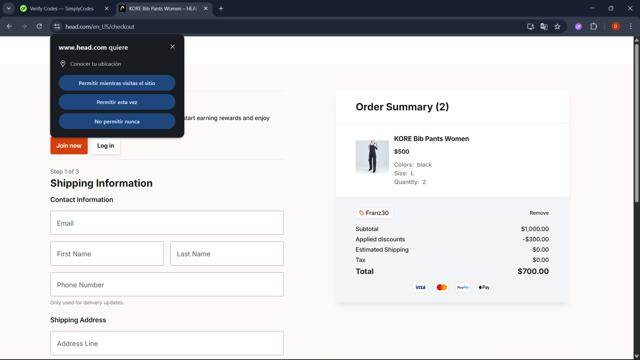The image size is (640, 360).
Task: Focus the First Name field
Action: point(107,253)
